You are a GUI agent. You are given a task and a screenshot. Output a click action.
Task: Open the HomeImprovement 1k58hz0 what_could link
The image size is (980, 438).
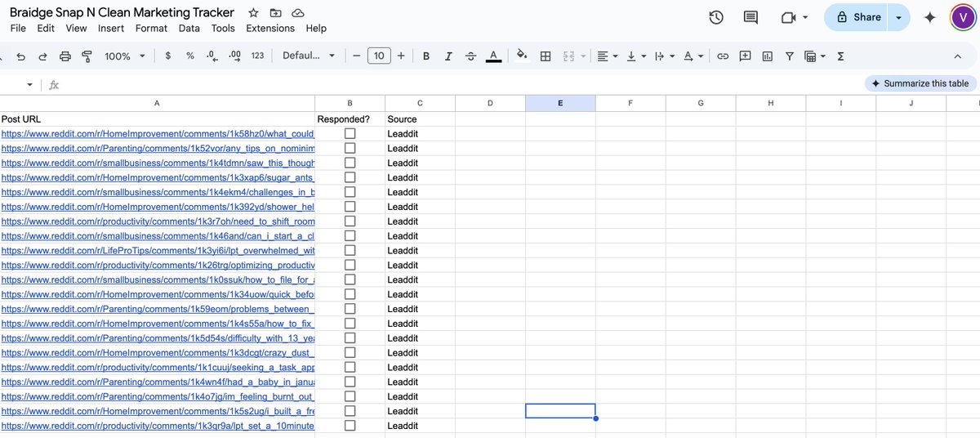(158, 133)
